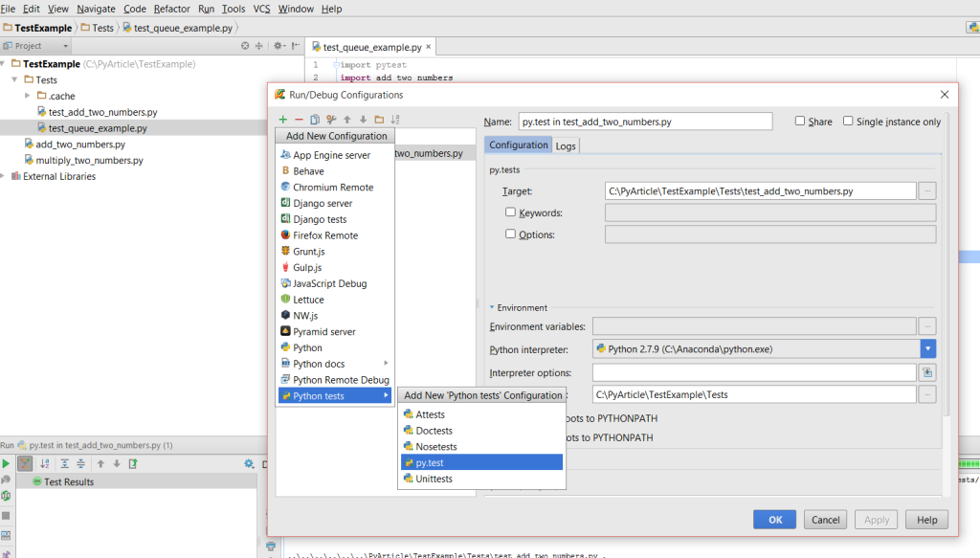980x558 pixels.
Task: Click the Name input field
Action: click(646, 122)
